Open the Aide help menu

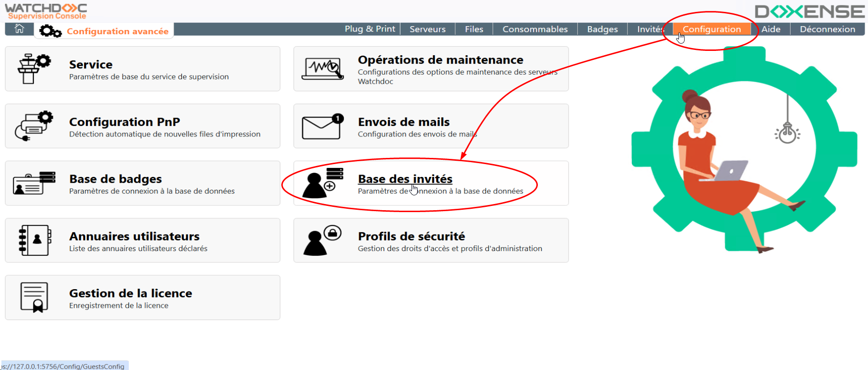771,29
